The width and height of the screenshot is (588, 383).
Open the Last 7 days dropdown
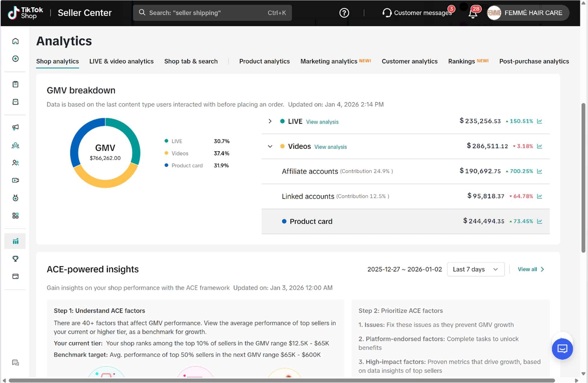pos(476,269)
